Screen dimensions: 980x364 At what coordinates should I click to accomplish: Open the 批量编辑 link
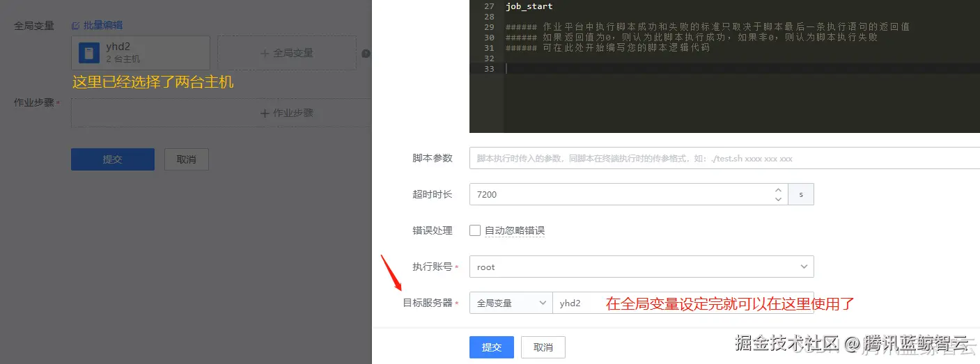pyautogui.click(x=102, y=25)
